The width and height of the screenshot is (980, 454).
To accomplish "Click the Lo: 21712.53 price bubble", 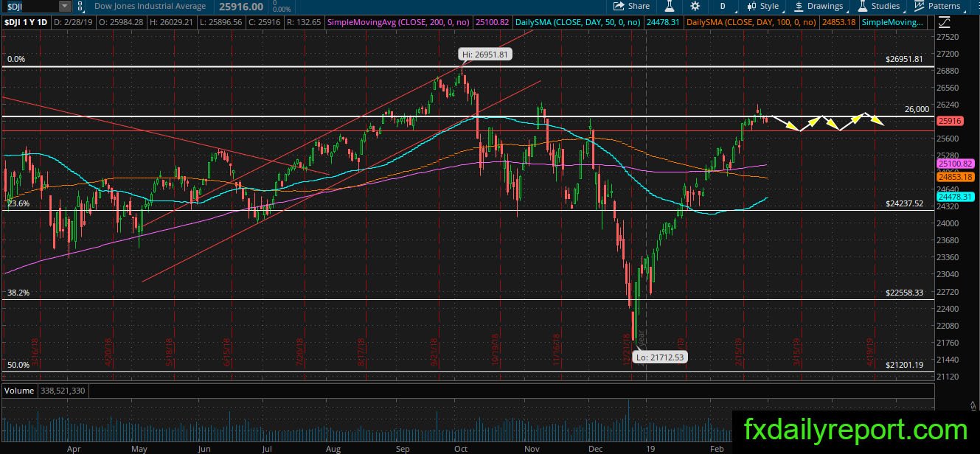I will click(661, 357).
